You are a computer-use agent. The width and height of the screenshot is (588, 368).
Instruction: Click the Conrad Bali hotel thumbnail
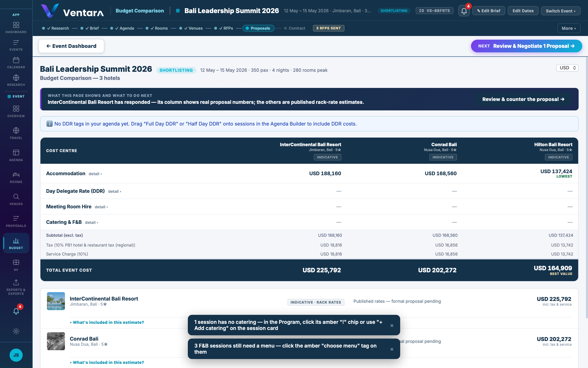tap(56, 341)
